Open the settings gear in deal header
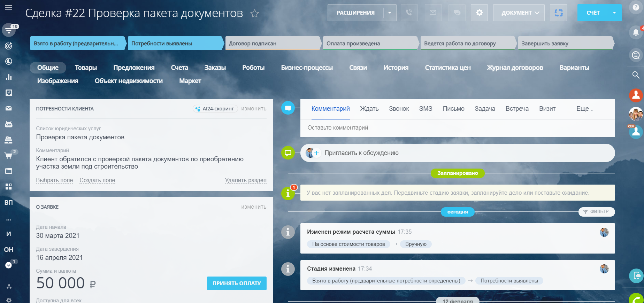 click(479, 13)
